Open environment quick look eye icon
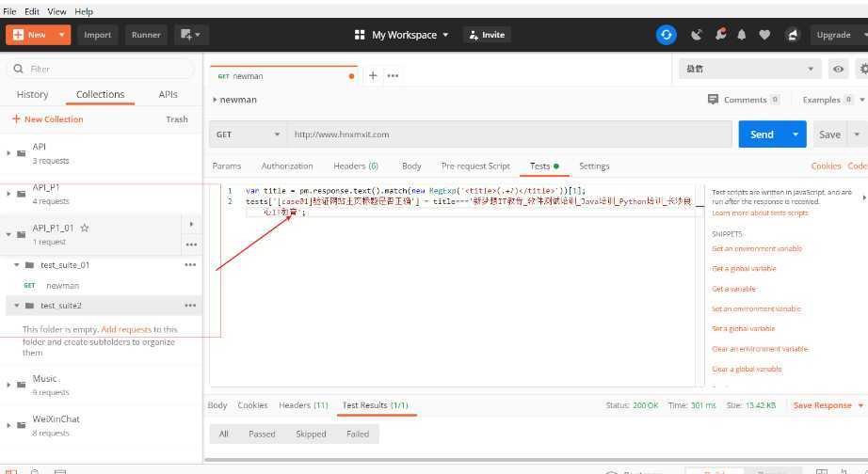This screenshot has height=474, width=868. pyautogui.click(x=838, y=70)
